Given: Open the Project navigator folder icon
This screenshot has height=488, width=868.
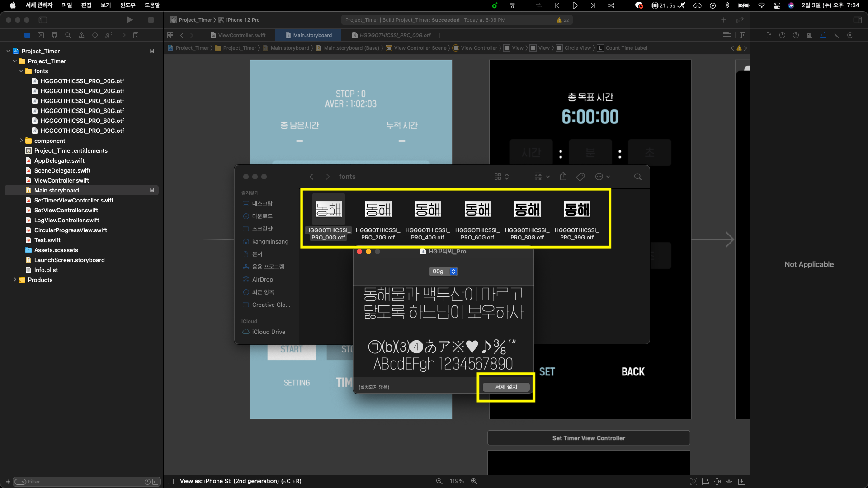Looking at the screenshot, I should coord(27,35).
